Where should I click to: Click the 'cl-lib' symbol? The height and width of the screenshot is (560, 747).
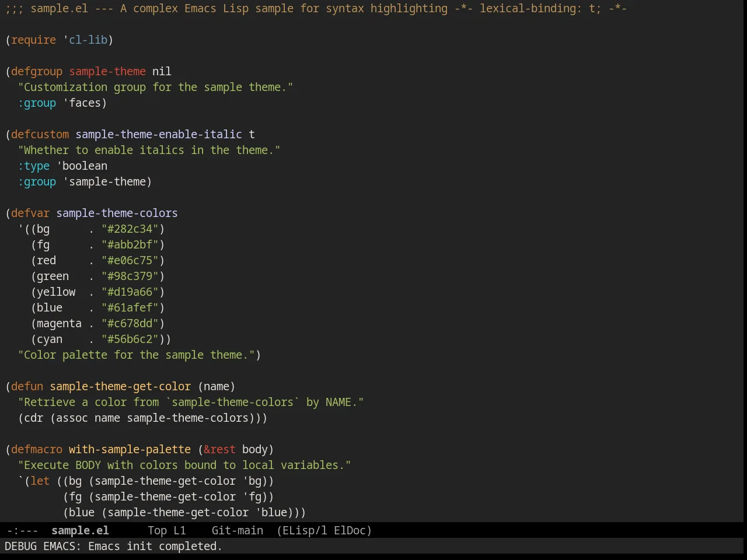pyautogui.click(x=88, y=40)
